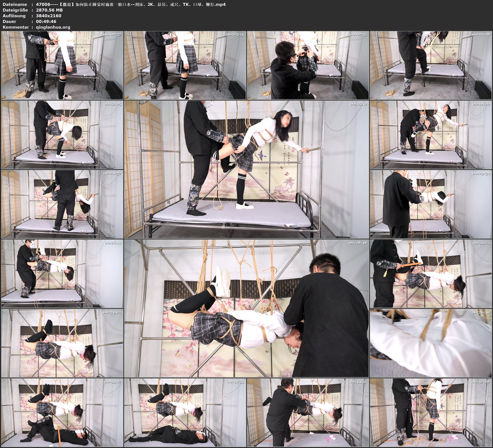Click the 3840x2160 resolution value
The height and width of the screenshot is (448, 493).
(x=49, y=16)
